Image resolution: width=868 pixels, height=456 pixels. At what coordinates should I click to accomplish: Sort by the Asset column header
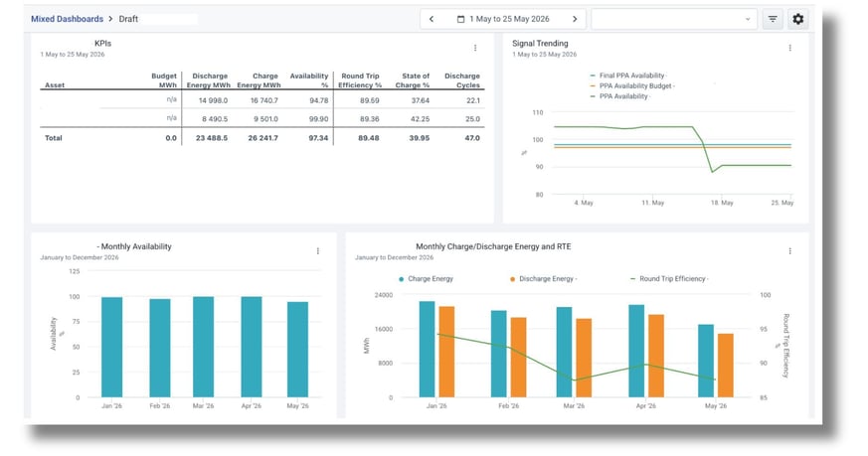55,85
